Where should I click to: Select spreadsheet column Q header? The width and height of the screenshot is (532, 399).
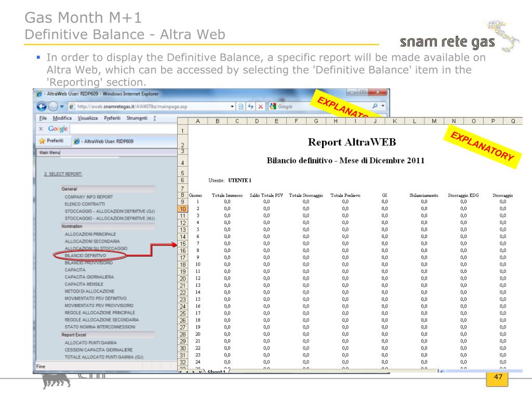[x=513, y=121]
